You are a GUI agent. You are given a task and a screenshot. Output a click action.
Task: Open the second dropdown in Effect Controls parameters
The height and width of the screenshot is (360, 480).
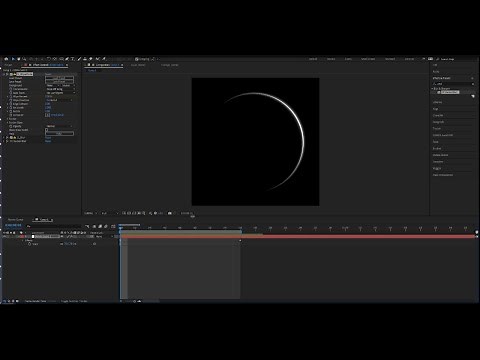tap(68, 85)
